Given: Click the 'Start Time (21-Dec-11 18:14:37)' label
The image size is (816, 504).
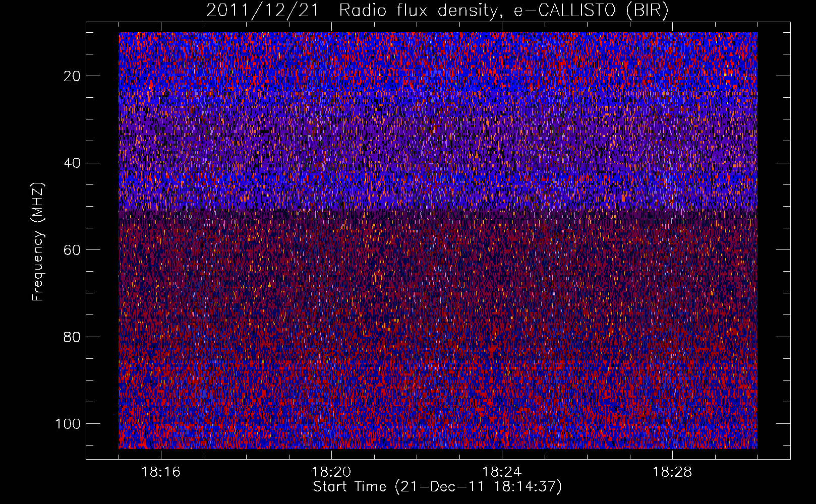Looking at the screenshot, I should [437, 487].
